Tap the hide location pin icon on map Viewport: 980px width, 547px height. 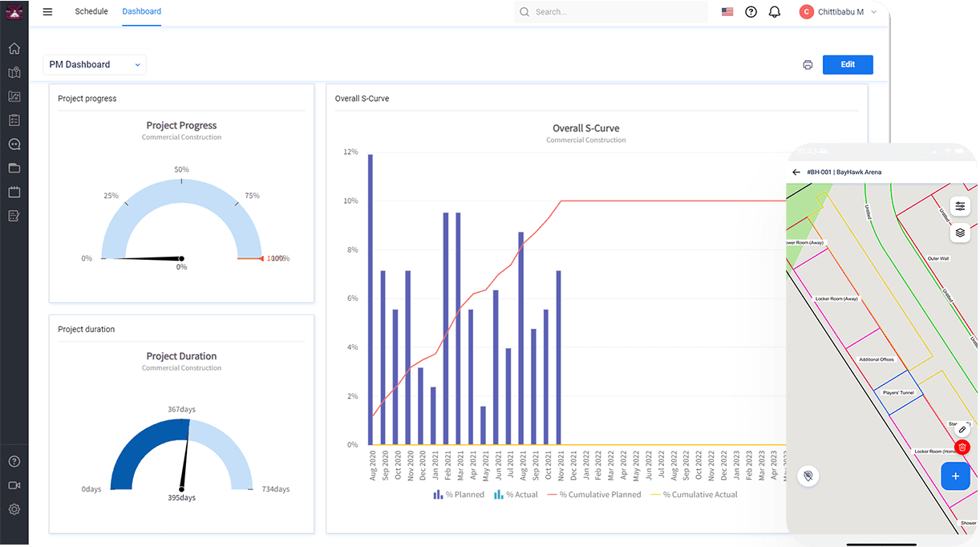808,476
